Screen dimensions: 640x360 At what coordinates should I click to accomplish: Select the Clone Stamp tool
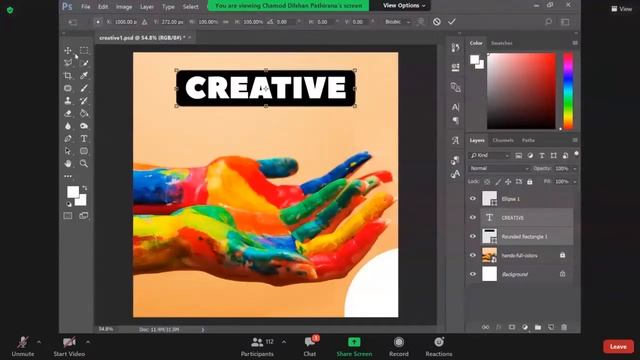[x=68, y=101]
